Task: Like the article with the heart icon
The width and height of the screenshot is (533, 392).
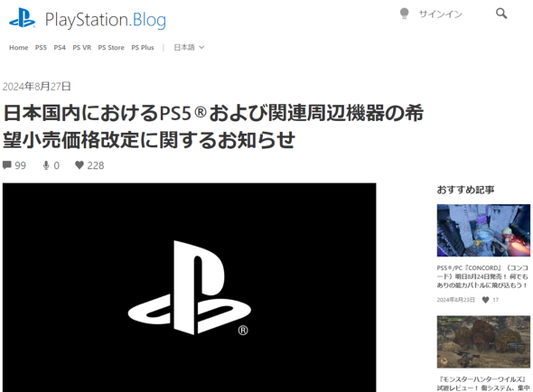Action: [x=79, y=165]
